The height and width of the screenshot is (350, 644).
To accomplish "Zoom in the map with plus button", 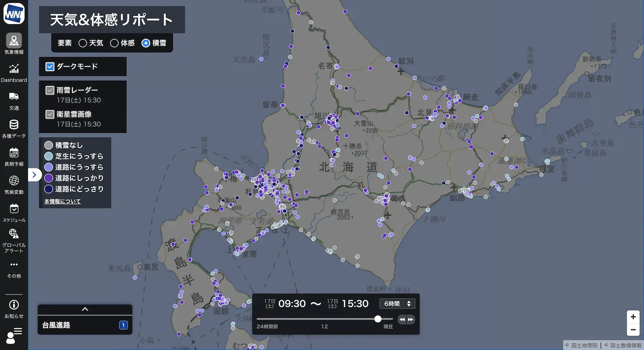I will pos(633,317).
